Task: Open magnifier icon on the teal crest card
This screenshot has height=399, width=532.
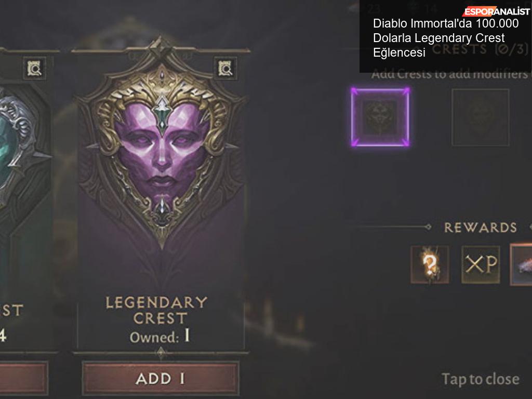Action: pyautogui.click(x=35, y=69)
